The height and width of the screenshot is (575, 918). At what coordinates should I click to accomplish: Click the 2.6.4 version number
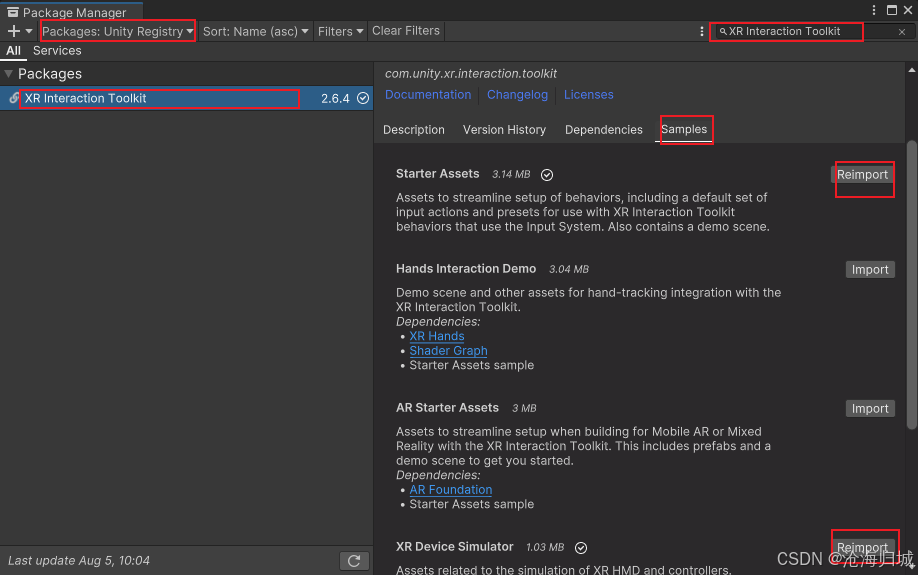point(335,98)
